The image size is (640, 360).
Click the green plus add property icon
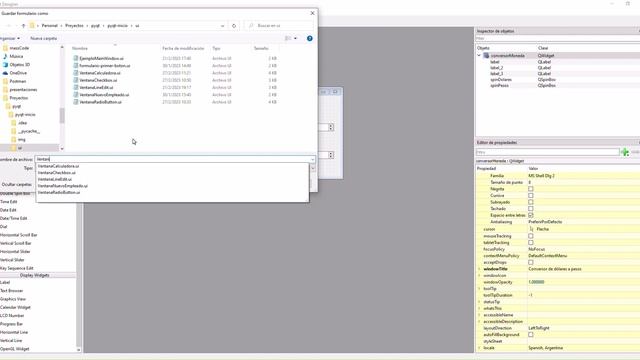(624, 152)
